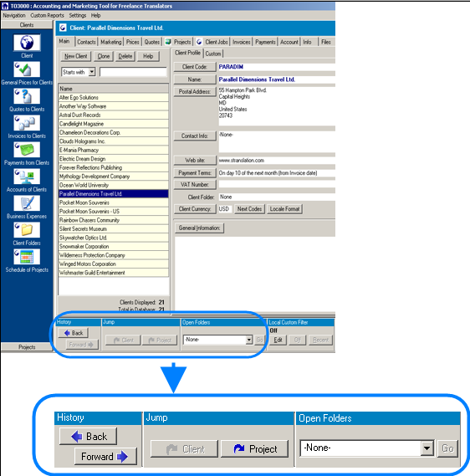
Task: Click the client search input field
Action: (133, 72)
